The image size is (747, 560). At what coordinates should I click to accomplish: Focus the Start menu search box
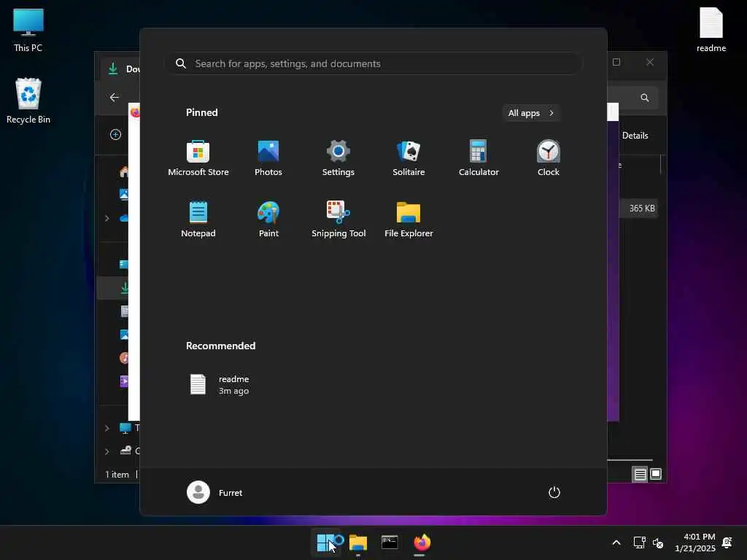(374, 63)
